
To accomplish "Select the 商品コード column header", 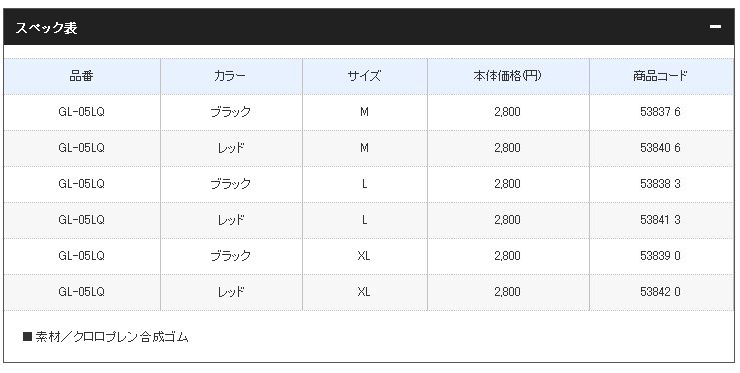I will [x=660, y=76].
